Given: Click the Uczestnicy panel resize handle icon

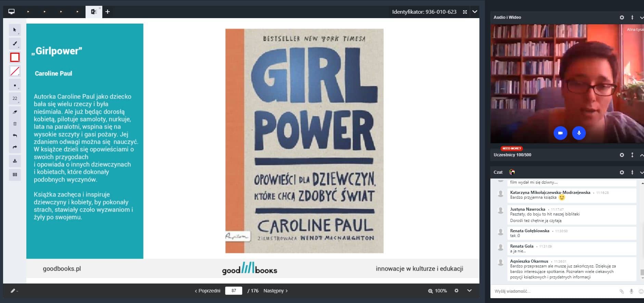Looking at the screenshot, I should coord(632,155).
